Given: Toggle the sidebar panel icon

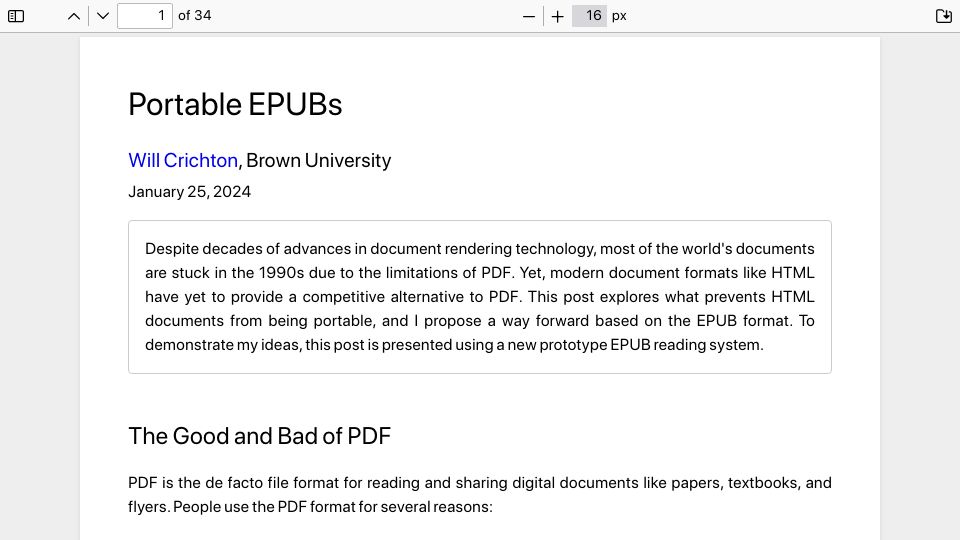Looking at the screenshot, I should [16, 16].
